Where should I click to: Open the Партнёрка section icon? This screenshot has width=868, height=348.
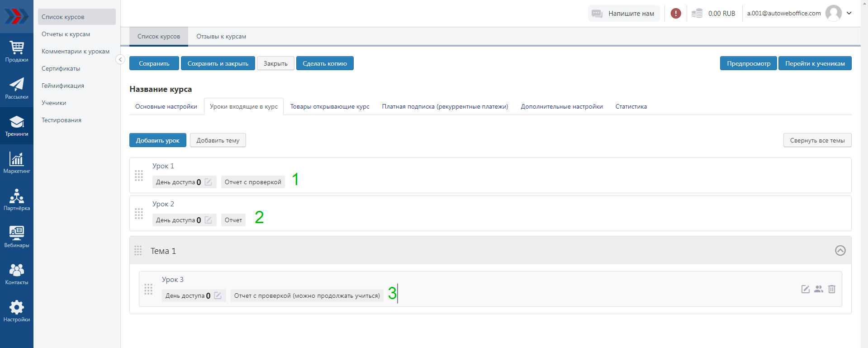[x=17, y=200]
